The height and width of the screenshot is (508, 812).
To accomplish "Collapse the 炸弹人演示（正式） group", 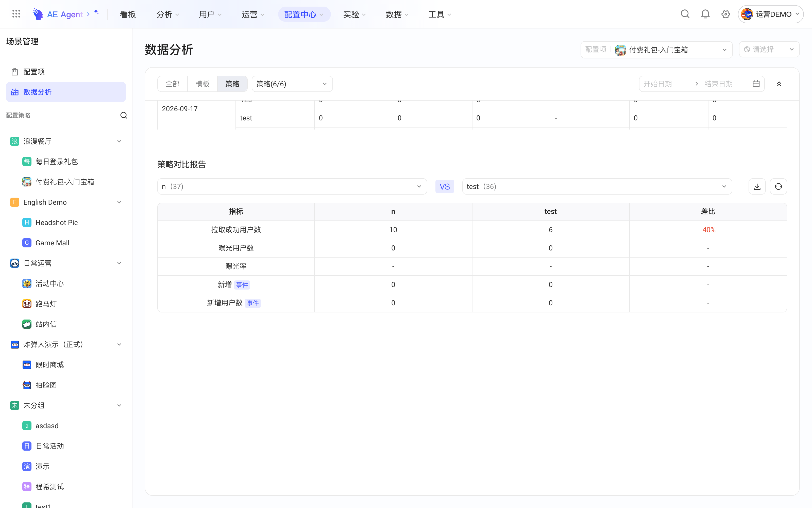I will pyautogui.click(x=119, y=344).
